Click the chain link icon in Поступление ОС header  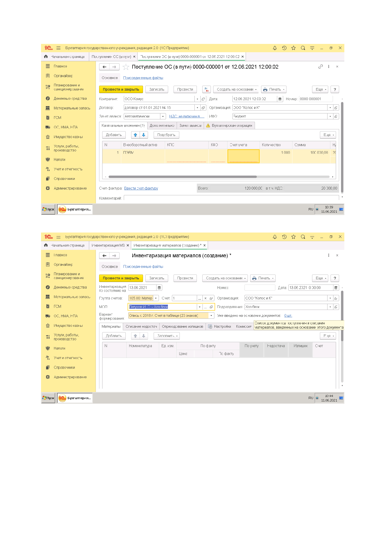[x=320, y=67]
